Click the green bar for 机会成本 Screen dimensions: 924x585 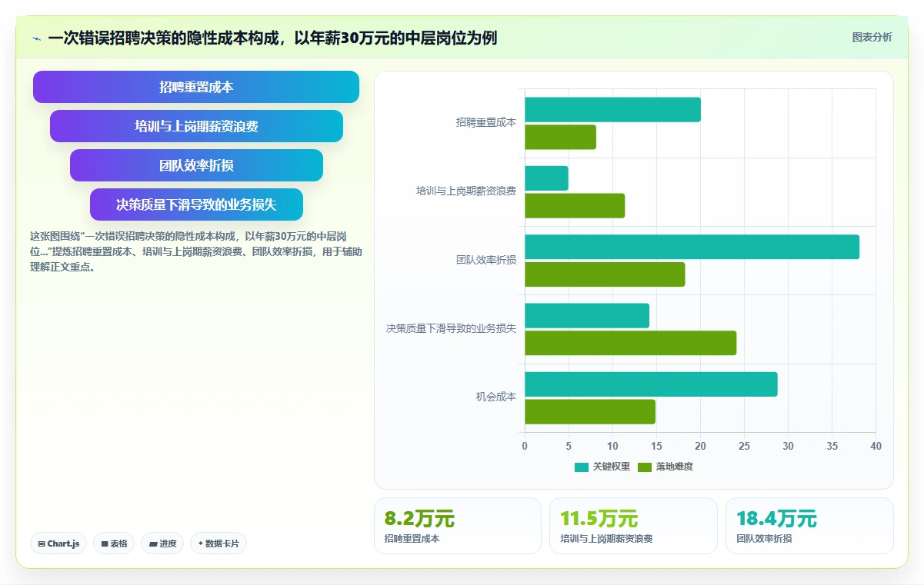click(x=590, y=411)
